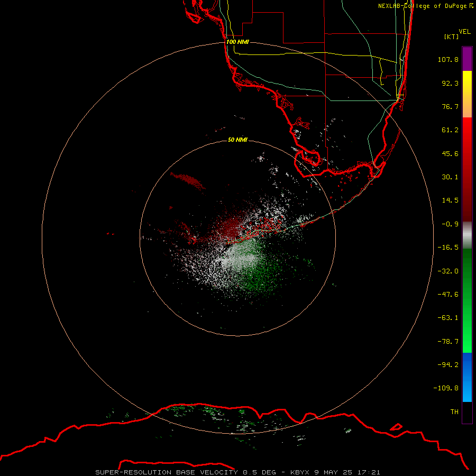
Task: Click the -32.0 legend value
Action: click(x=448, y=271)
